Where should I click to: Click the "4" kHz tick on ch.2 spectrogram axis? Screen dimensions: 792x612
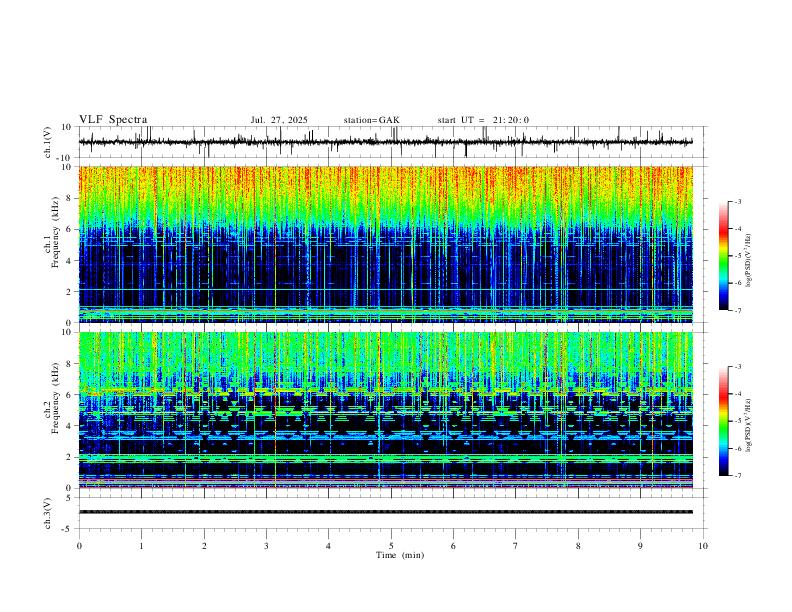click(70, 426)
